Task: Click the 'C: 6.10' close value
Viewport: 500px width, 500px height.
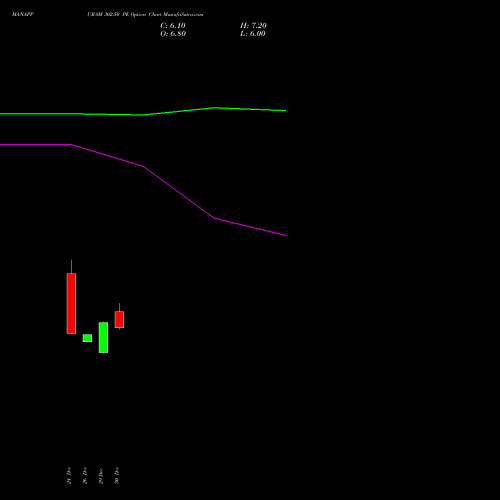Action: pyautogui.click(x=173, y=26)
